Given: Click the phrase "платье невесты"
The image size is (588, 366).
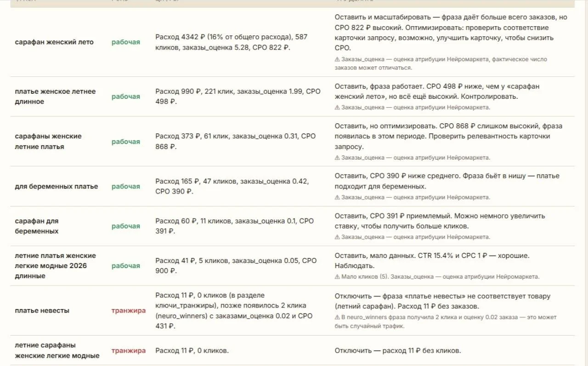Looking at the screenshot, I should (x=42, y=311).
